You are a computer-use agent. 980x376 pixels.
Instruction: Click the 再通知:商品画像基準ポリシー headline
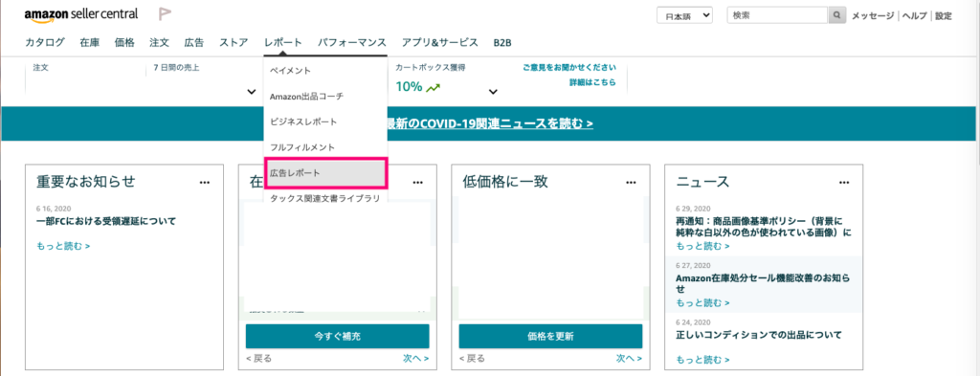click(x=764, y=227)
